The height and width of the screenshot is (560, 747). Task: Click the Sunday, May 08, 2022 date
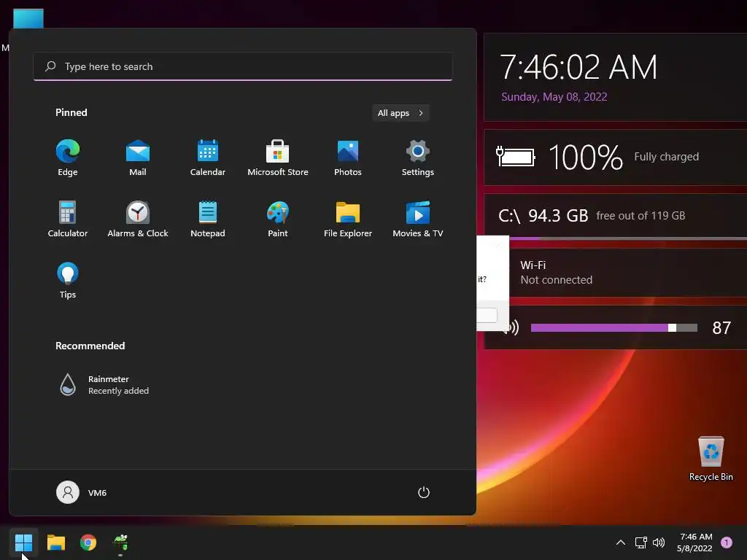[x=554, y=97]
